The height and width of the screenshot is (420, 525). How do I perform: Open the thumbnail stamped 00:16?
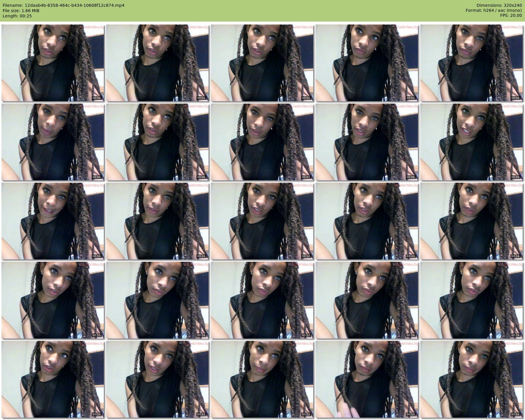coord(157,300)
